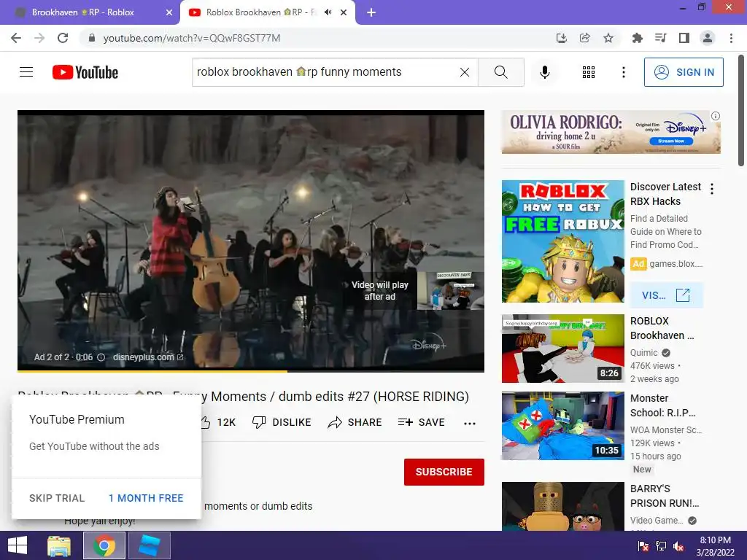
Task: Go forward in Chrome
Action: click(x=39, y=38)
